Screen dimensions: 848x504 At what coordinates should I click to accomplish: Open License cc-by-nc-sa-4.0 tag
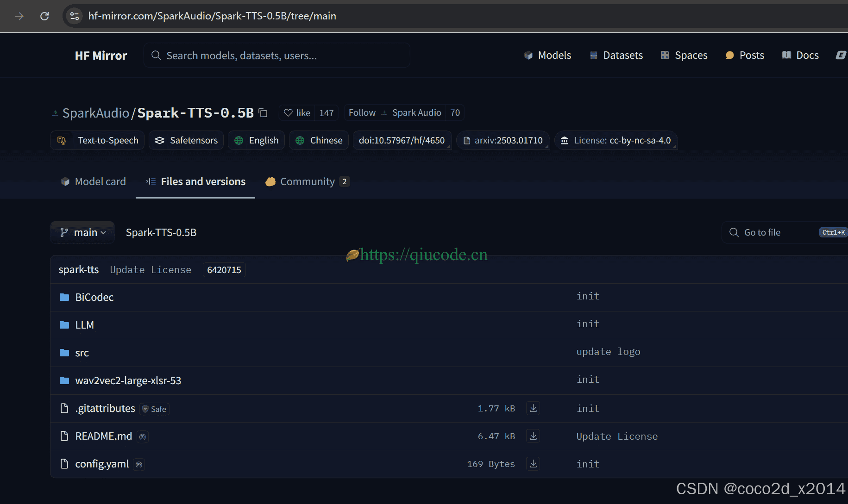[616, 140]
